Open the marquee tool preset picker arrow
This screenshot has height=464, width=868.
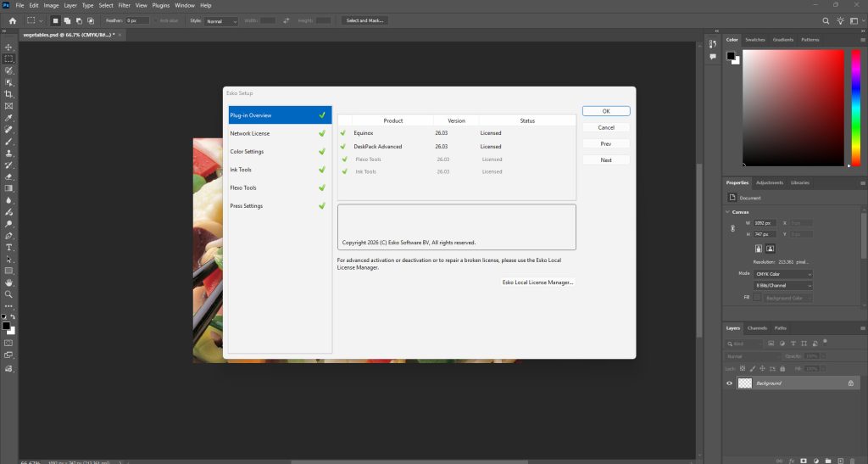41,21
